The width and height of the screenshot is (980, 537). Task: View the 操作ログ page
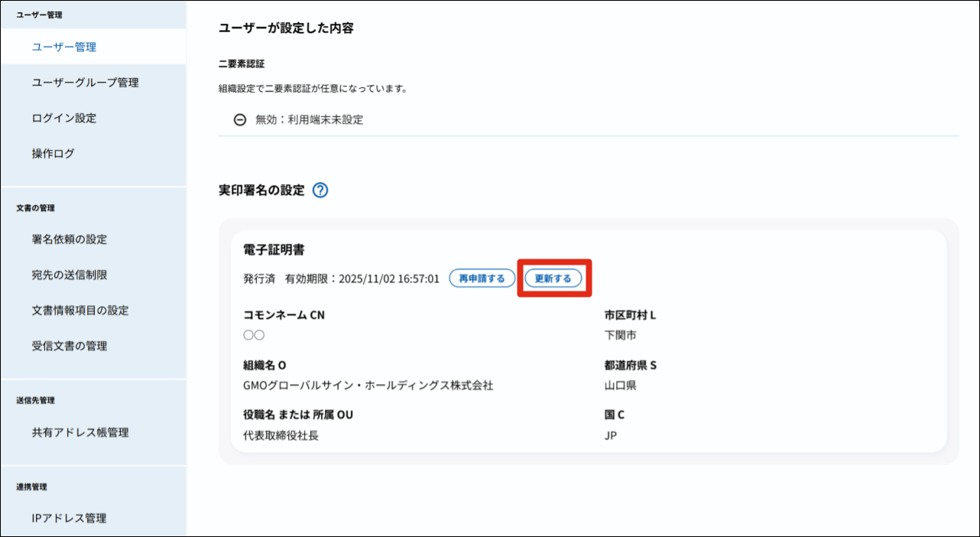pyautogui.click(x=54, y=153)
